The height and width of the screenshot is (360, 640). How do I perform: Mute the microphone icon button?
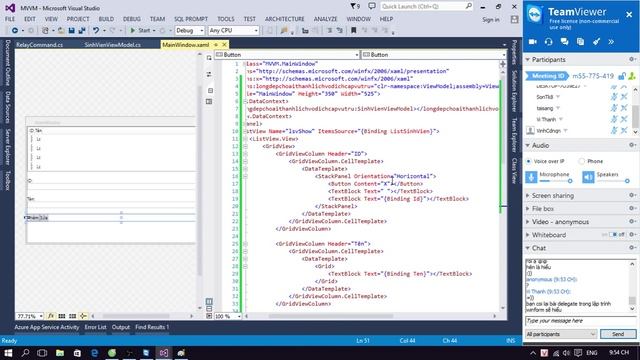[531, 177]
